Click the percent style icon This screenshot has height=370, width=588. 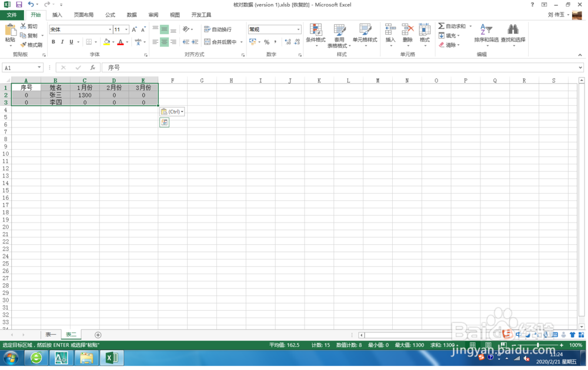point(266,42)
